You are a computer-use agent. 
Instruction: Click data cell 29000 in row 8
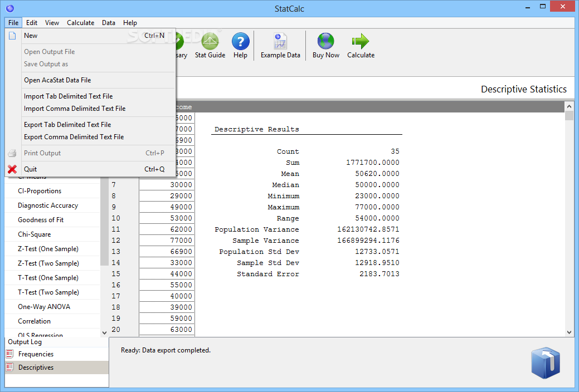(167, 195)
